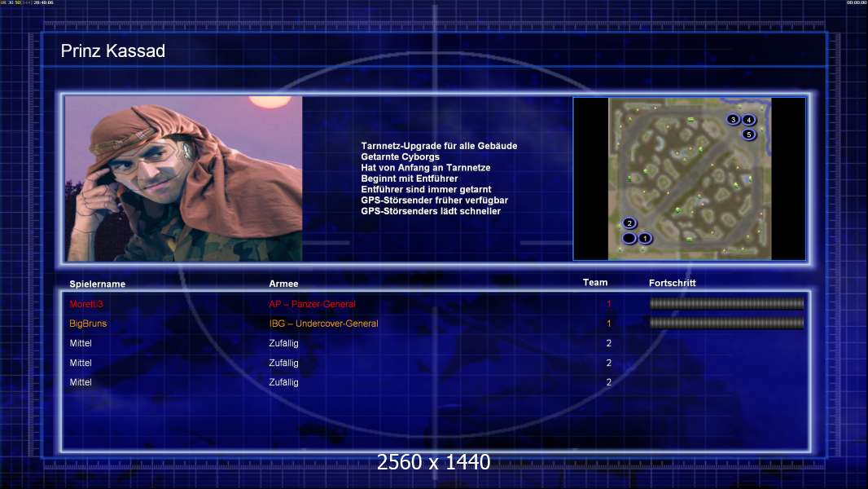Click the unnumbered black start marker on minimap
Viewport: 868px width, 489px height.
coord(629,238)
